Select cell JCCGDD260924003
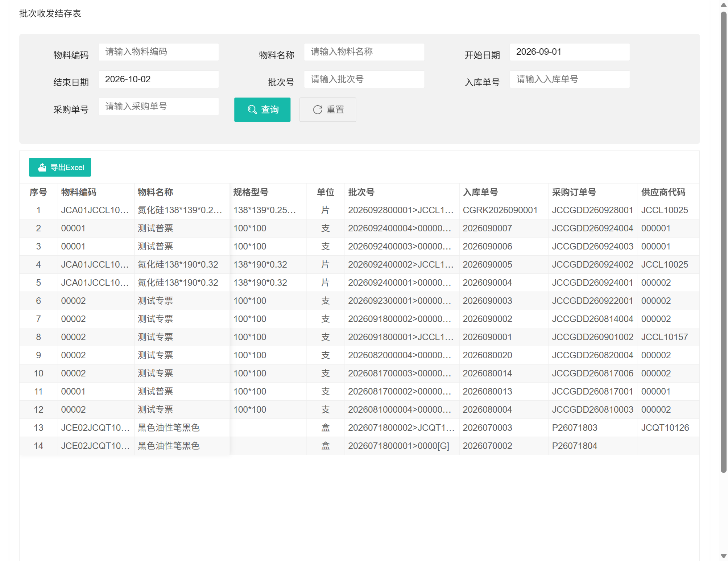The image size is (728, 561). (x=593, y=247)
